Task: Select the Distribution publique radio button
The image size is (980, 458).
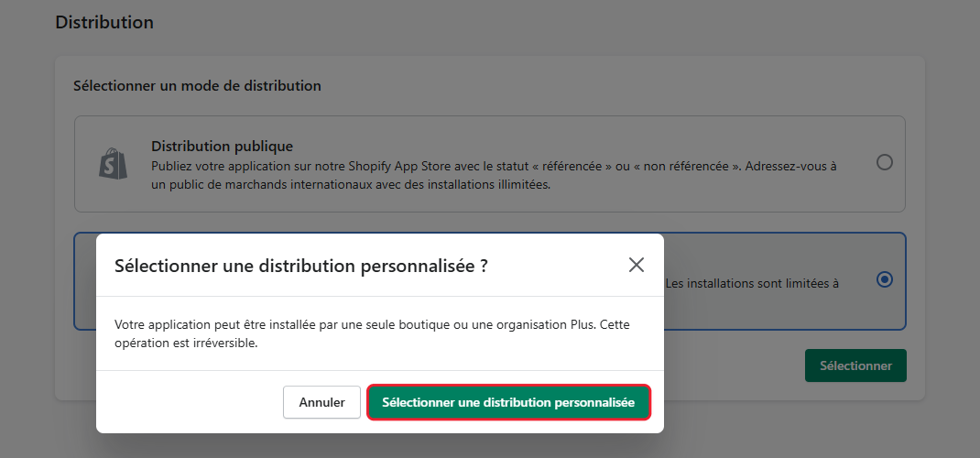Action: [885, 162]
